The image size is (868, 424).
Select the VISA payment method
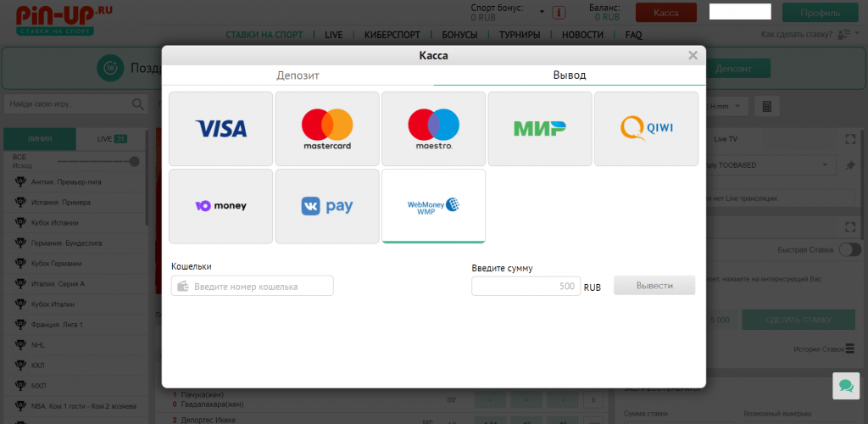221,129
